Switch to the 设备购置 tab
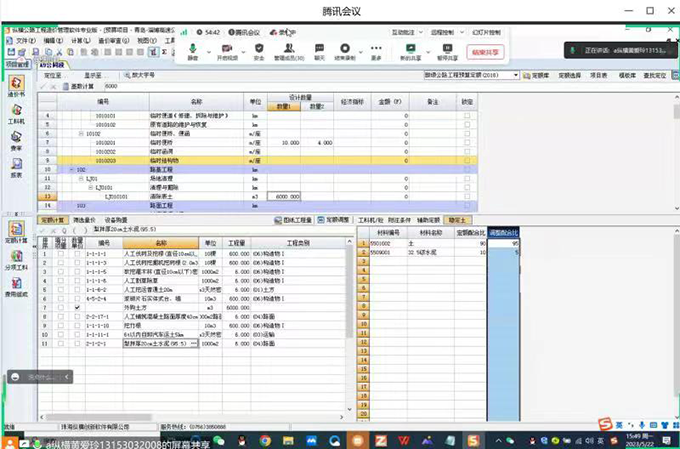The image size is (680, 449). (x=114, y=219)
